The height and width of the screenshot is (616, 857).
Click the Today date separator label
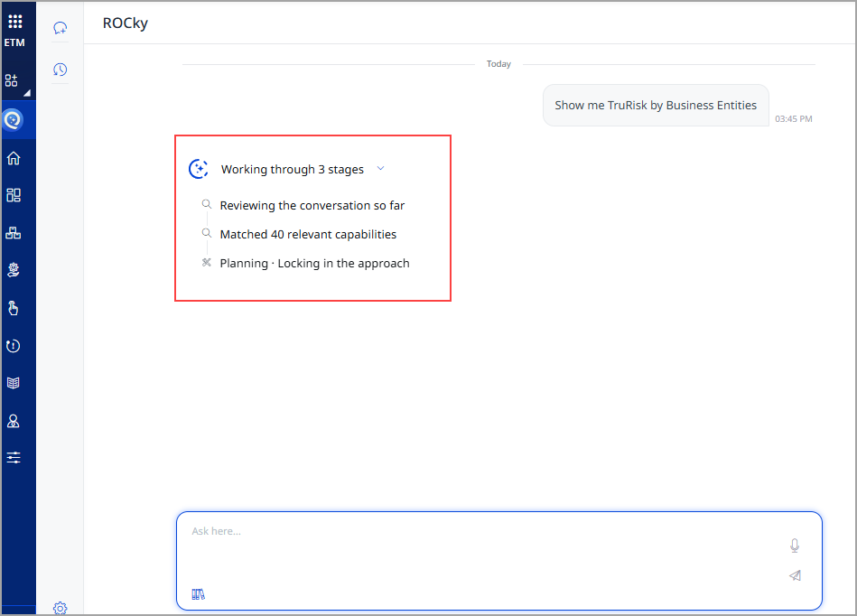[498, 64]
